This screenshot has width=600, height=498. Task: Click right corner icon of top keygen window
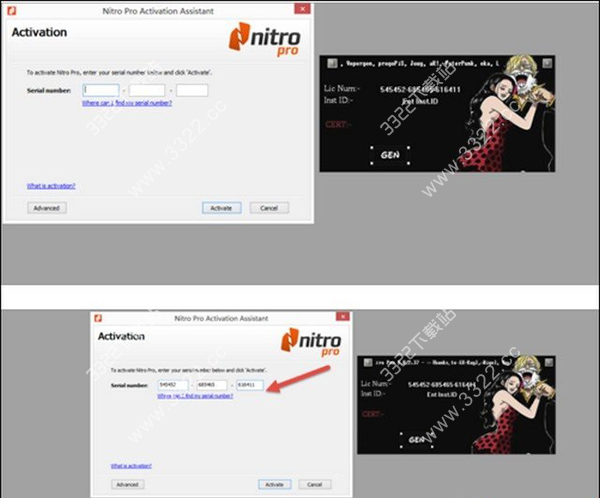coord(547,63)
